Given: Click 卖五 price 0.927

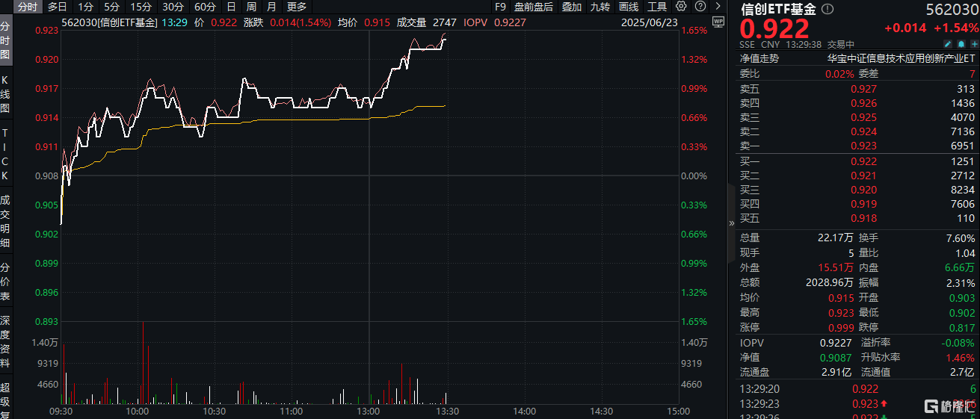Looking at the screenshot, I should point(863,89).
